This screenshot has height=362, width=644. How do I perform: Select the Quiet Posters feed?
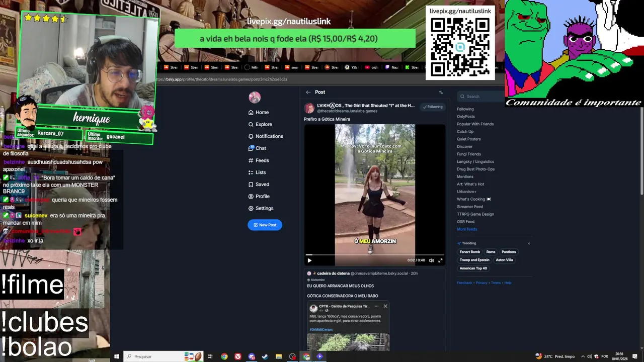click(469, 139)
